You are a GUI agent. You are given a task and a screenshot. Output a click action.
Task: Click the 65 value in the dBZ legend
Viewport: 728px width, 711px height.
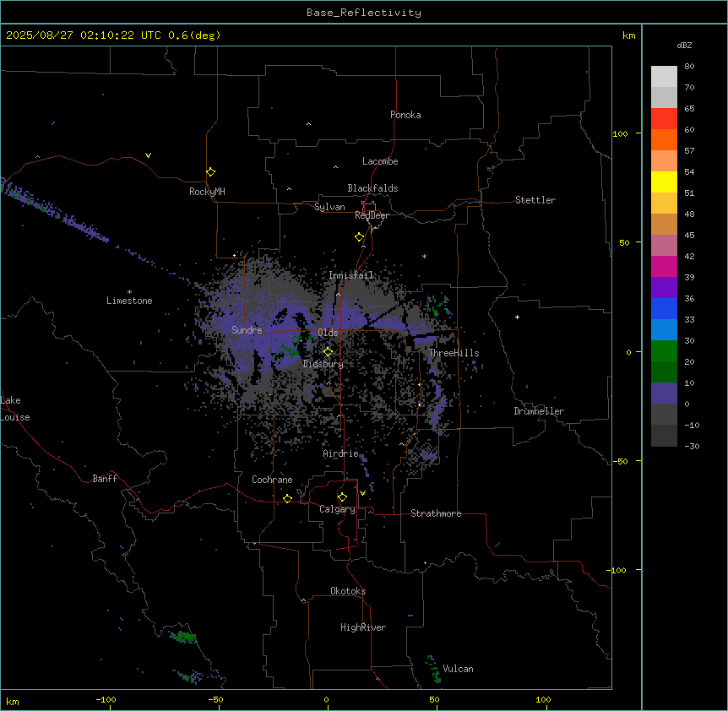tap(689, 109)
